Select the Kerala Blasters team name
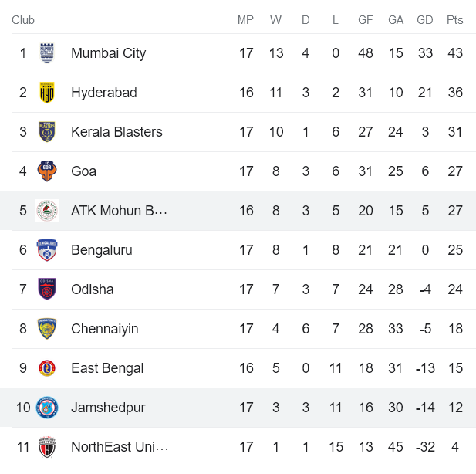This screenshot has width=476, height=474. [116, 132]
